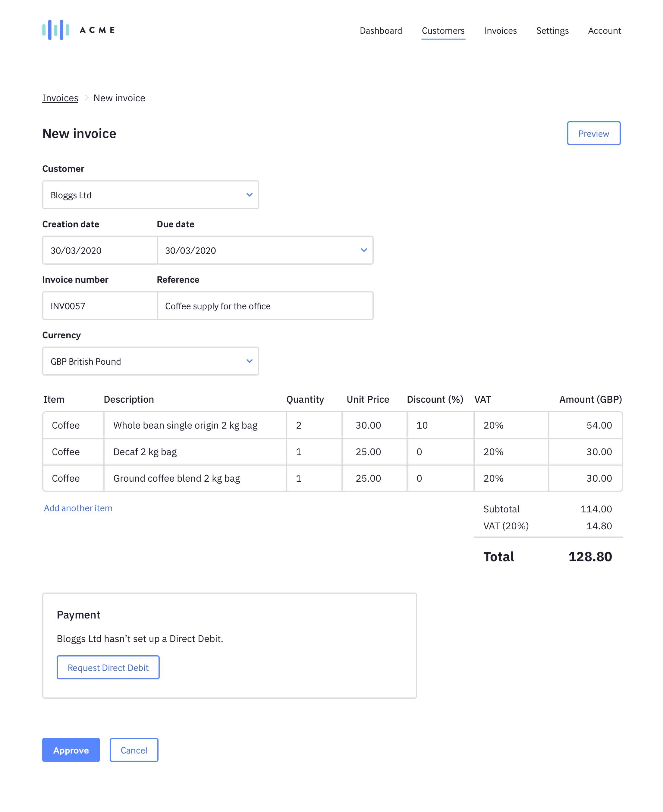The height and width of the screenshot is (812, 663).
Task: Switch to the Settings page
Action: (552, 30)
